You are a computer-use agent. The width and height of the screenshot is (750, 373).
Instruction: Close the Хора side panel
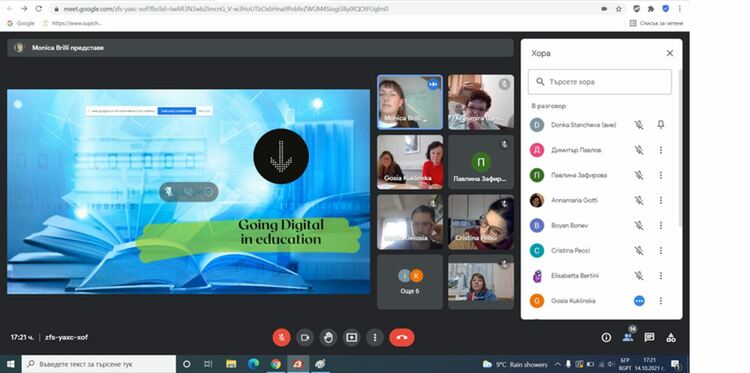point(670,54)
